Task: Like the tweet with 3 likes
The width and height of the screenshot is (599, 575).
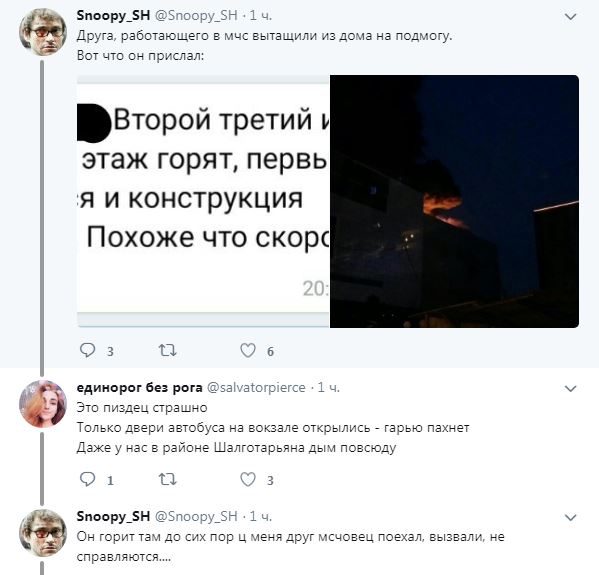Action: coord(248,479)
